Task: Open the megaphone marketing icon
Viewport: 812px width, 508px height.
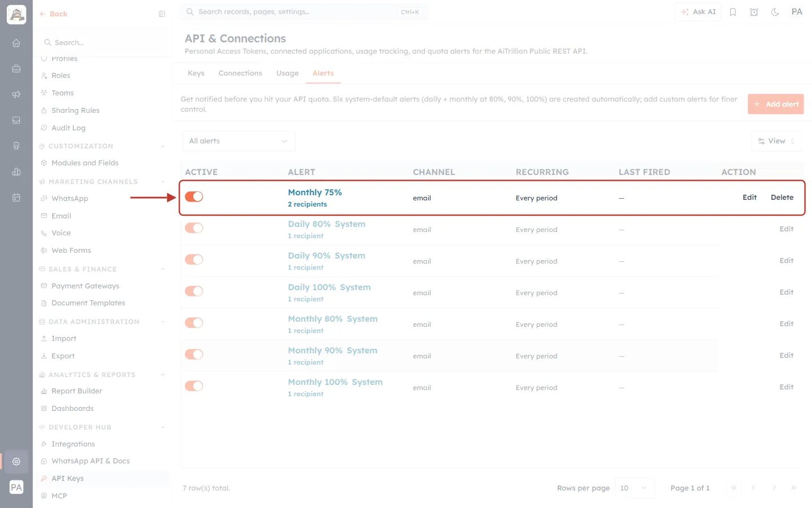Action: (x=16, y=94)
